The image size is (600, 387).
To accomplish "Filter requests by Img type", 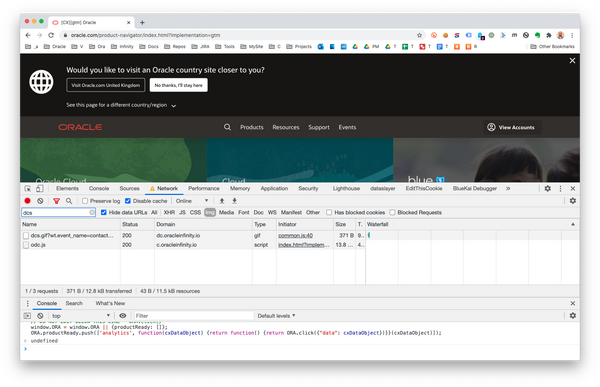I will (210, 212).
